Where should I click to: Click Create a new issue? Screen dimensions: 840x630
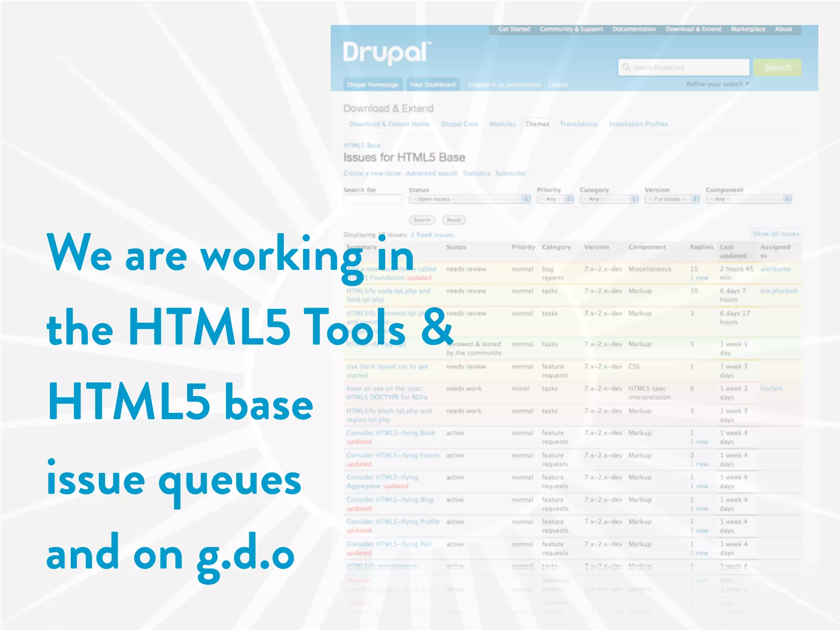(x=372, y=173)
